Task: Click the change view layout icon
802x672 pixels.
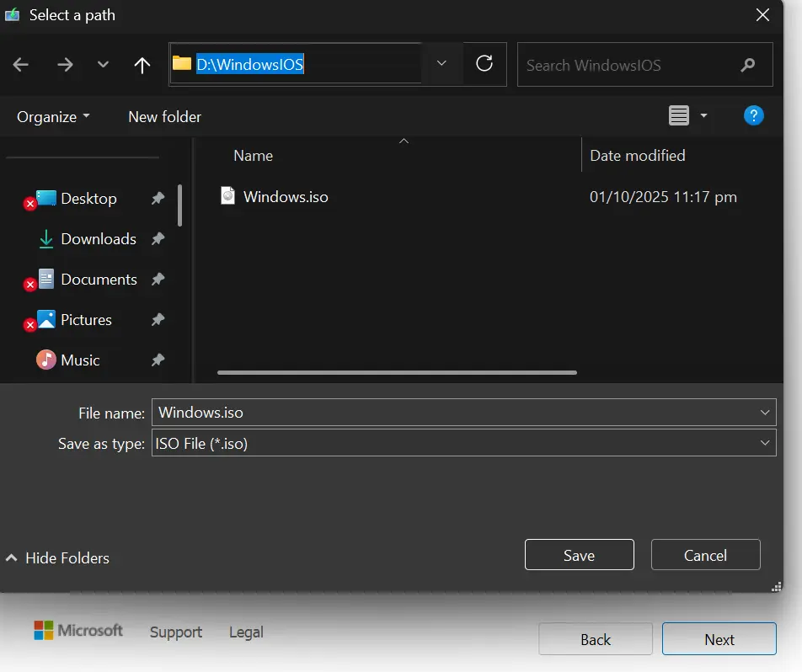Action: click(x=679, y=116)
